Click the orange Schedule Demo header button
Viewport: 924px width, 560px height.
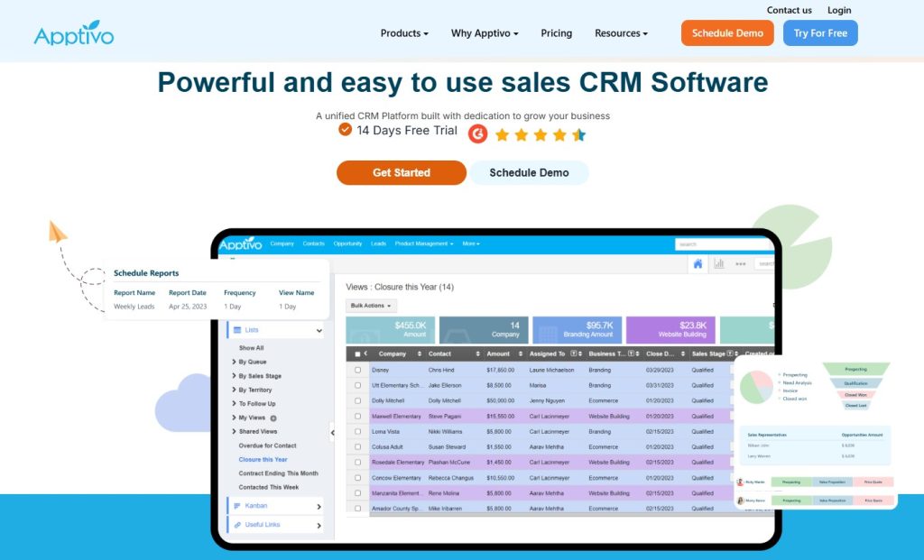727,33
